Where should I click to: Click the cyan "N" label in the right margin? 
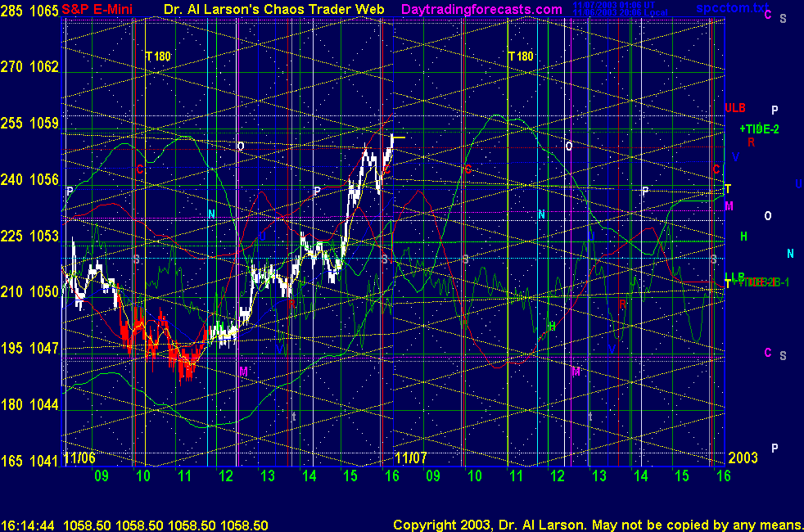pos(790,253)
